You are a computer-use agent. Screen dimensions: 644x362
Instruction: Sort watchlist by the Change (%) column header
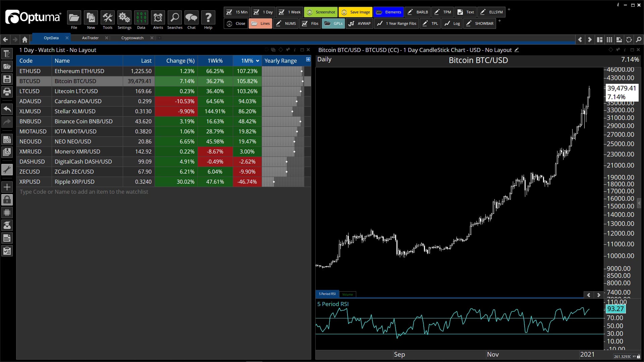click(176, 61)
